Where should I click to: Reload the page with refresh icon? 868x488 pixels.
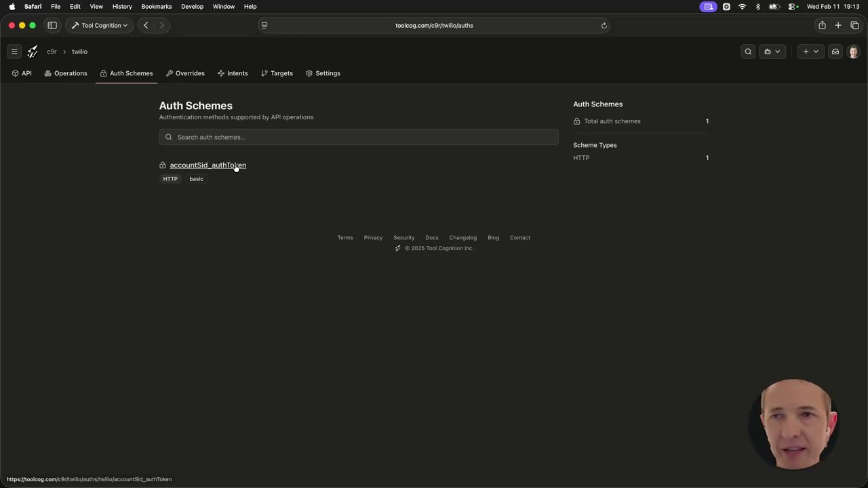604,26
